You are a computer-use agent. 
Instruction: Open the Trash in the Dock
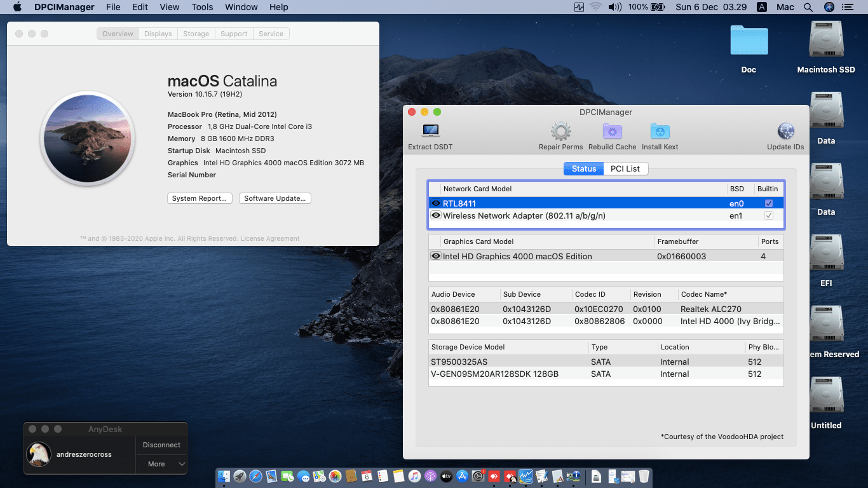click(644, 476)
